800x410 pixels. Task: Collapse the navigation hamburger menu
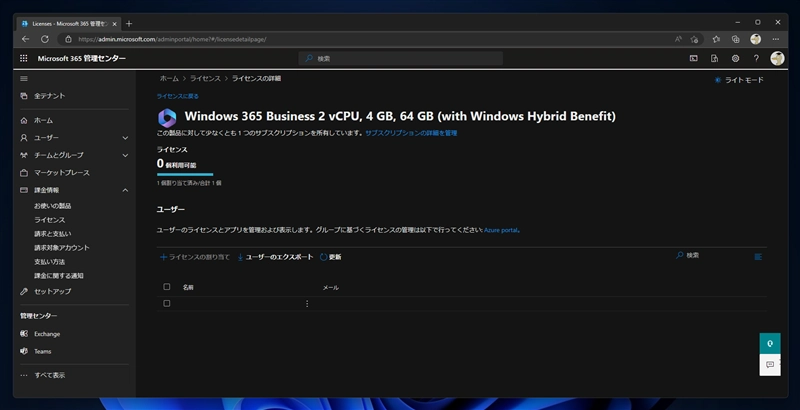click(x=24, y=79)
